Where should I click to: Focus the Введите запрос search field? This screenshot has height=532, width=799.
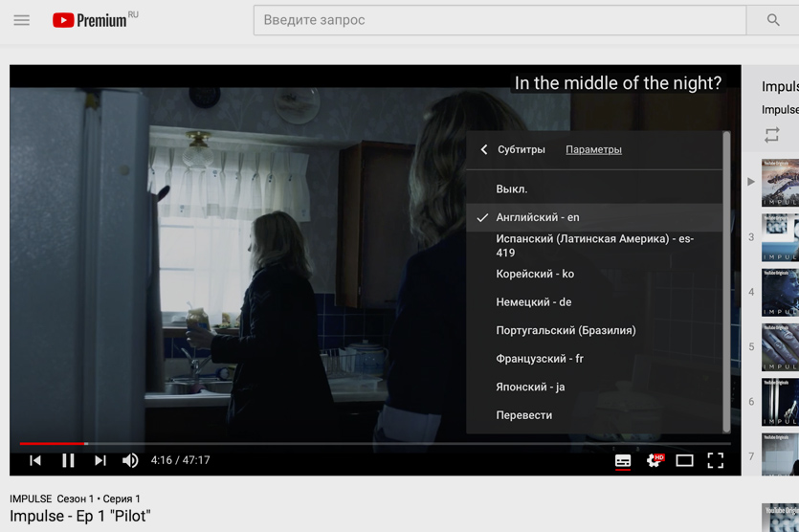(499, 20)
